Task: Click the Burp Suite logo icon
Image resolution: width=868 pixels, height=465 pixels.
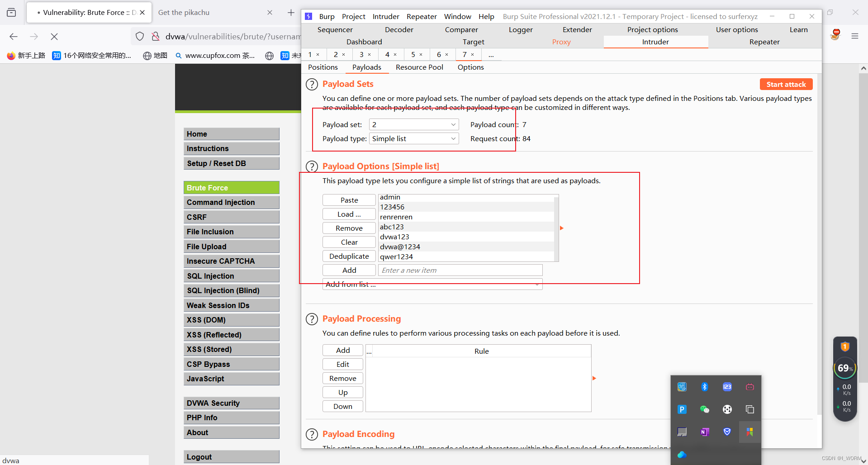Action: point(308,16)
